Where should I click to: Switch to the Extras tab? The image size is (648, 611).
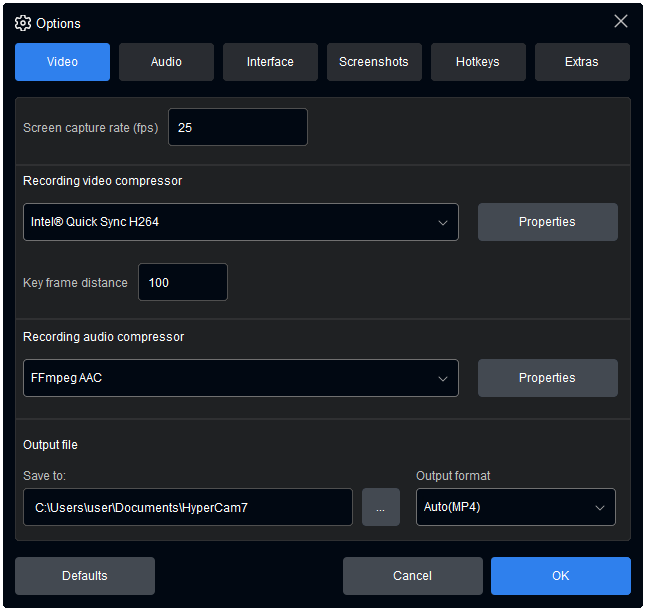click(582, 62)
